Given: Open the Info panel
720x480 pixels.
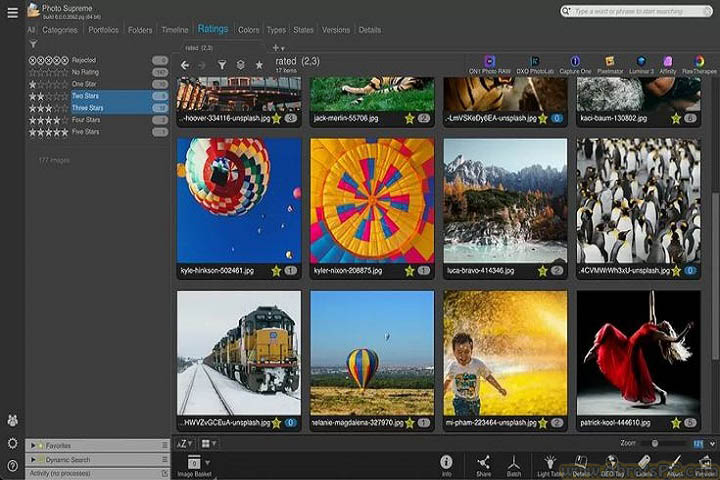Looking at the screenshot, I should point(446,465).
